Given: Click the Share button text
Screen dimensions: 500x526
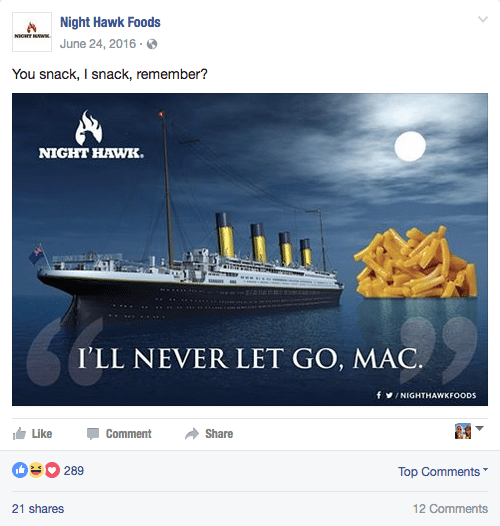Looking at the screenshot, I should 219,434.
